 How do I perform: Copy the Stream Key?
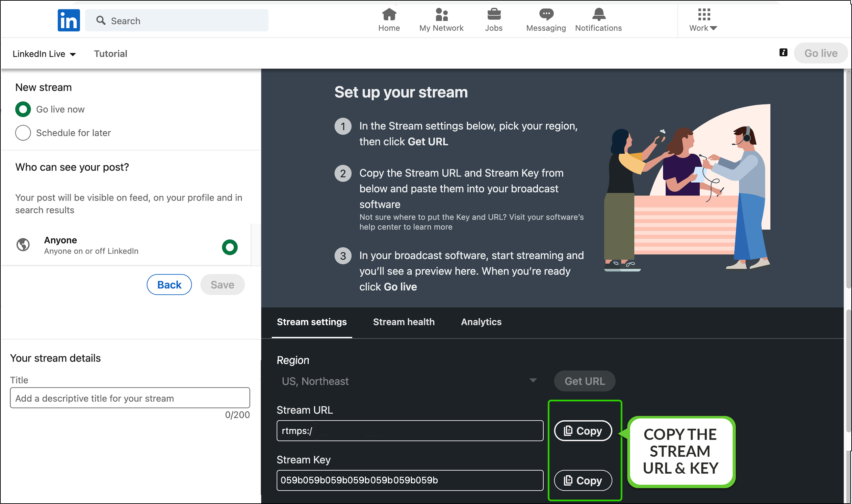tap(583, 480)
